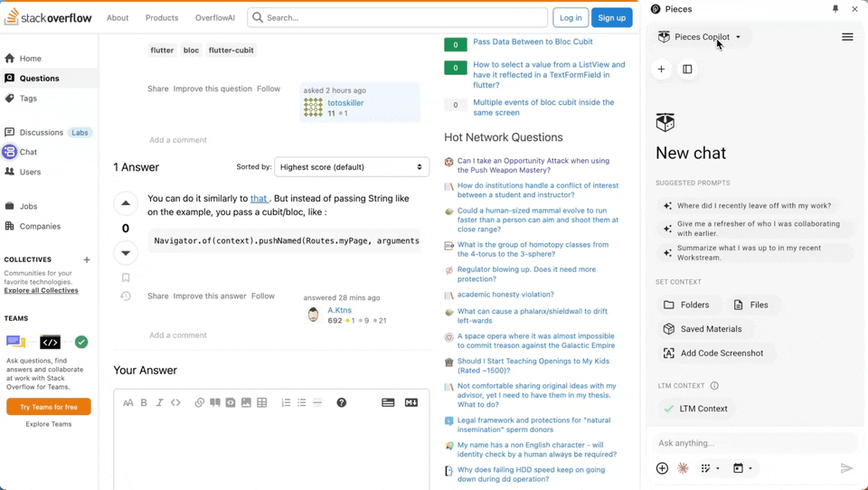This screenshot has height=490, width=868.
Task: Choose the prompt 'Where did I recently leave off with my work?'
Action: (748, 205)
